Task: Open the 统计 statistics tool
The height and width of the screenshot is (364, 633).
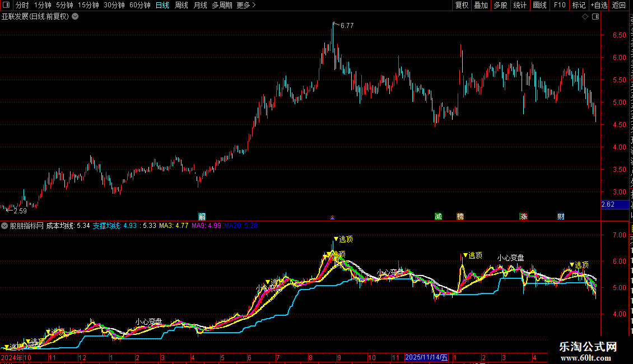Action: coord(520,5)
